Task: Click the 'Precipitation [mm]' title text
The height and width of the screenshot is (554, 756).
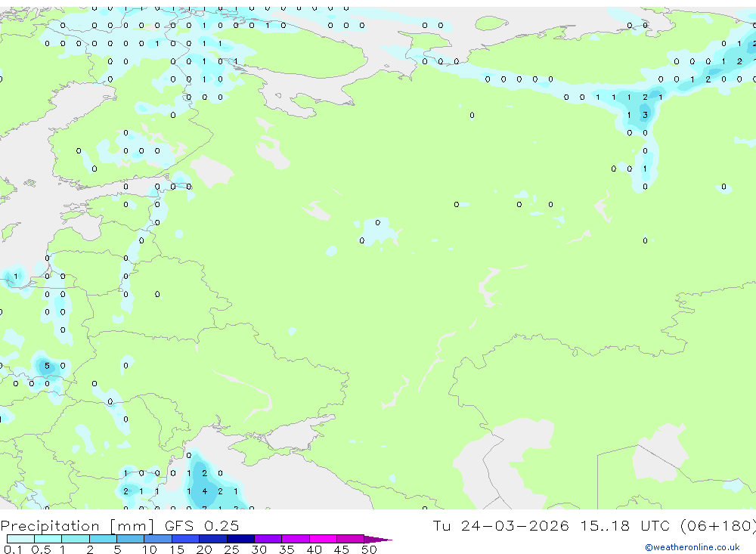Action: click(77, 526)
